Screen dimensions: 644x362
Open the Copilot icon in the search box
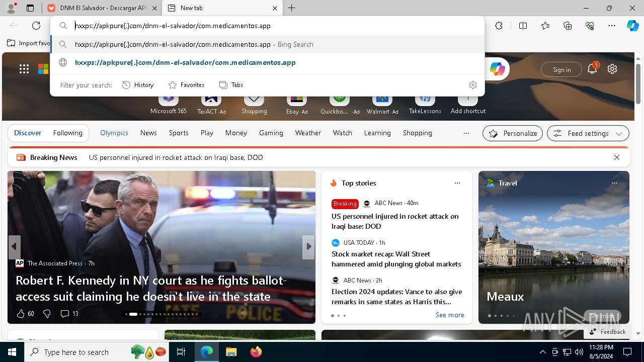pyautogui.click(x=497, y=69)
